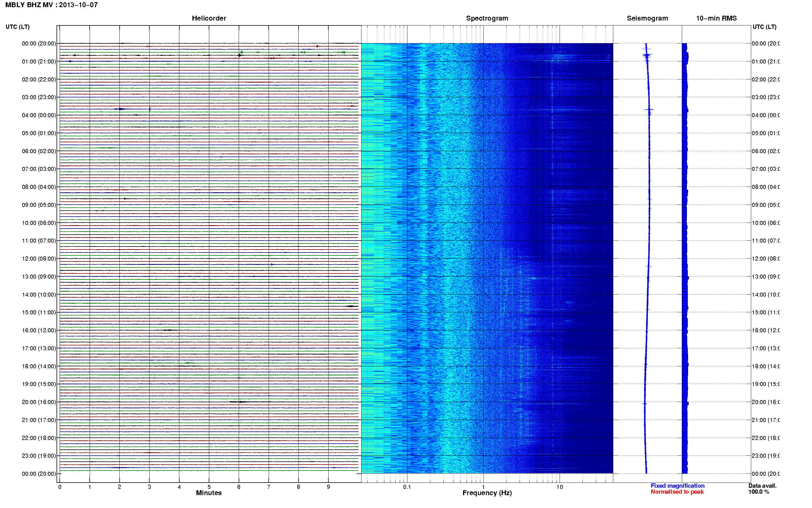Click the right 12:00 time label
Screen dimensions: 812x508
(766, 259)
